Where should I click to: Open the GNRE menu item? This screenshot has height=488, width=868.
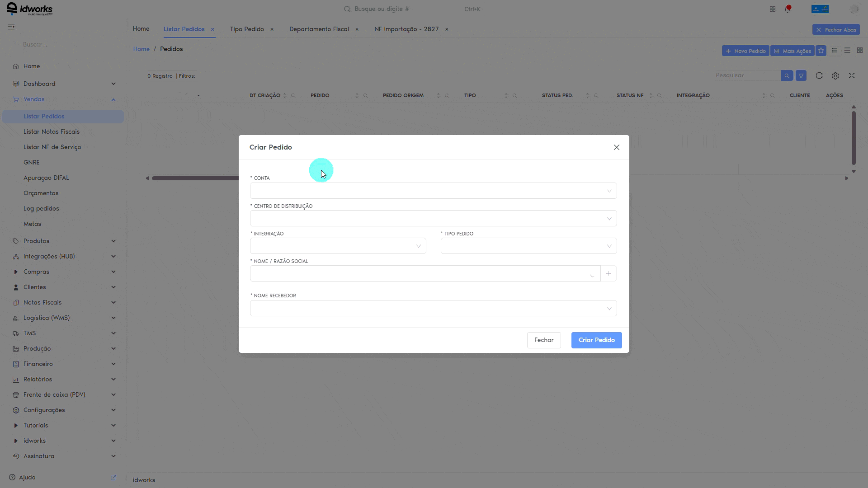32,162
